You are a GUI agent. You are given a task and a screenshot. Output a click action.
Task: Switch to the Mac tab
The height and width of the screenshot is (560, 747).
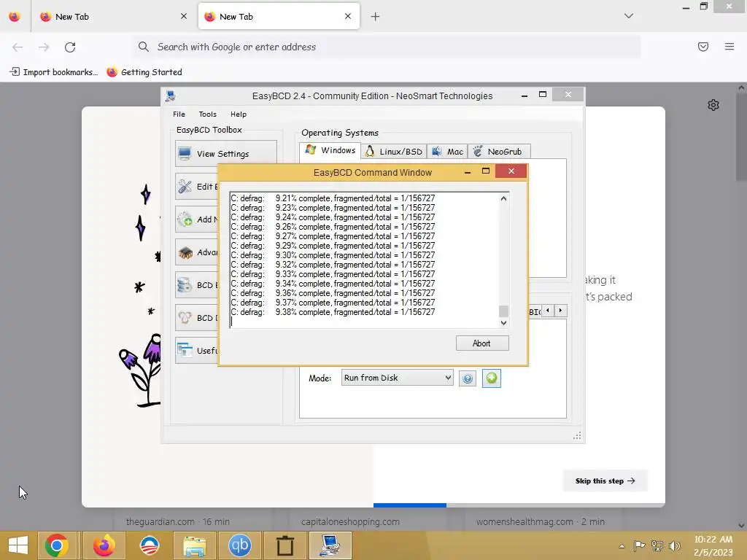pos(447,152)
